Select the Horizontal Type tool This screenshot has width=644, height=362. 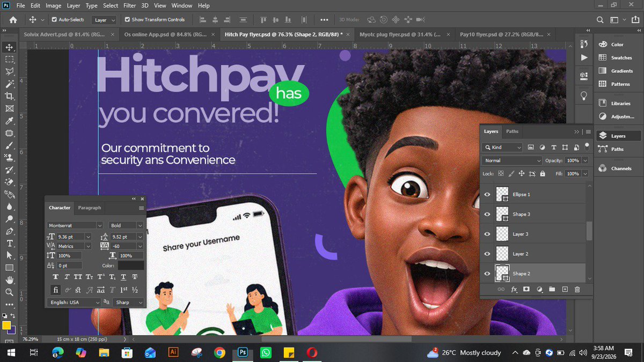[9, 243]
